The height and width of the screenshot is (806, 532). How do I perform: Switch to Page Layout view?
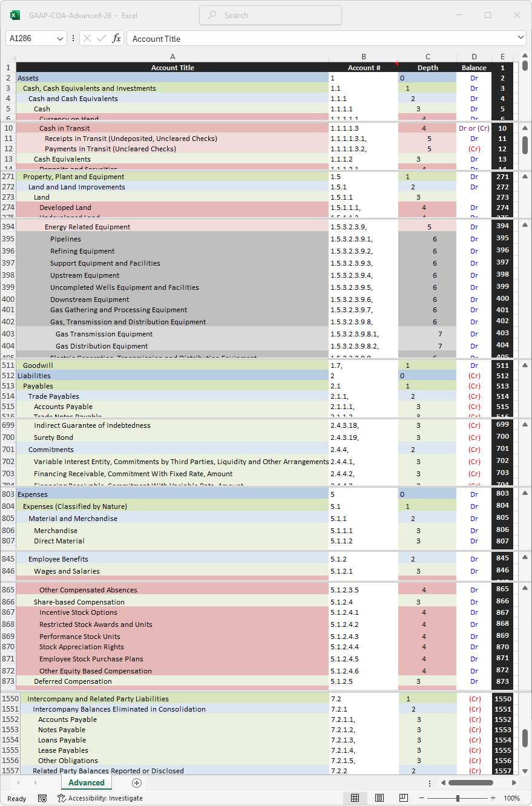[379, 798]
